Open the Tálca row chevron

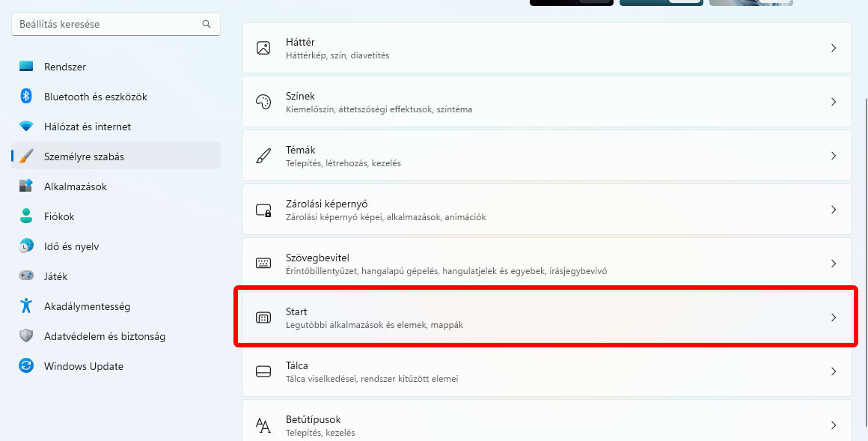point(834,371)
